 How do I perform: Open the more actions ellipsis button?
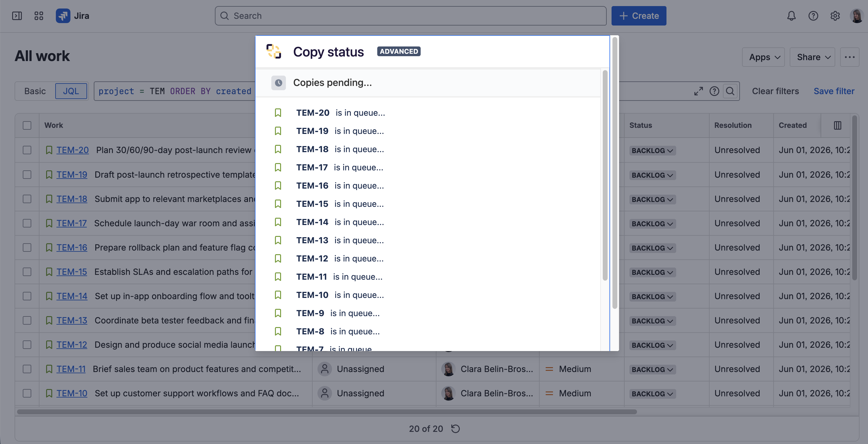[x=849, y=57]
